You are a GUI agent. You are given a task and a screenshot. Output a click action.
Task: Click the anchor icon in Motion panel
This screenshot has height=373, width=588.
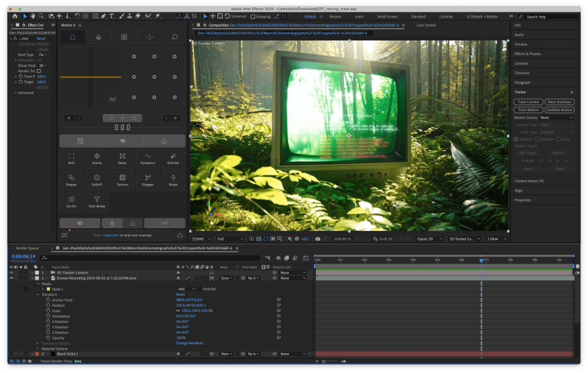point(164,141)
